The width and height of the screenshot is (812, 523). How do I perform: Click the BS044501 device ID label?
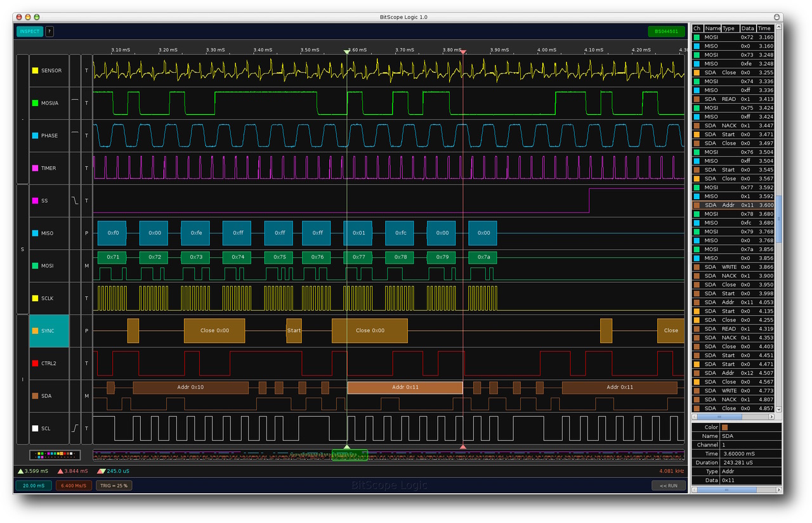coord(666,30)
